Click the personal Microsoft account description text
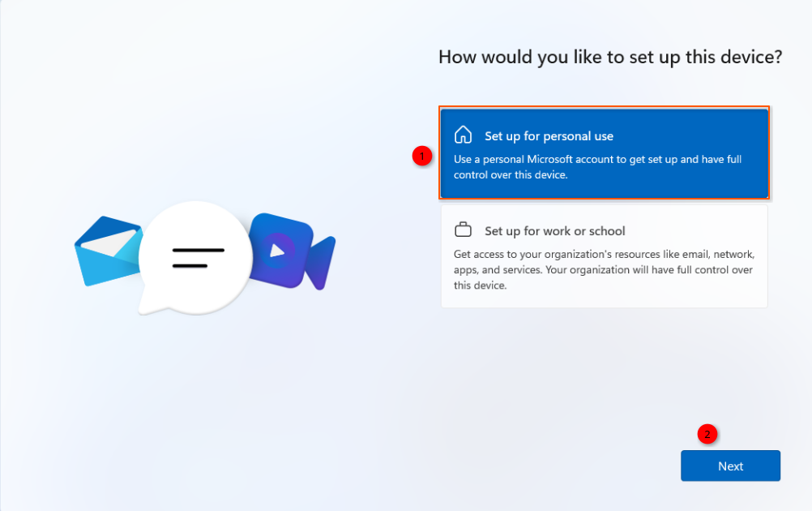Image resolution: width=812 pixels, height=511 pixels. 597,167
